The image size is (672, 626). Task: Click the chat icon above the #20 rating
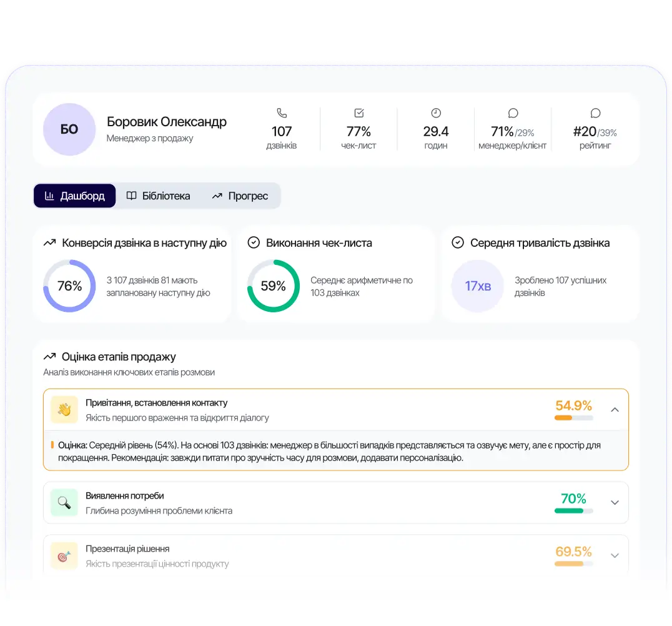(x=595, y=113)
